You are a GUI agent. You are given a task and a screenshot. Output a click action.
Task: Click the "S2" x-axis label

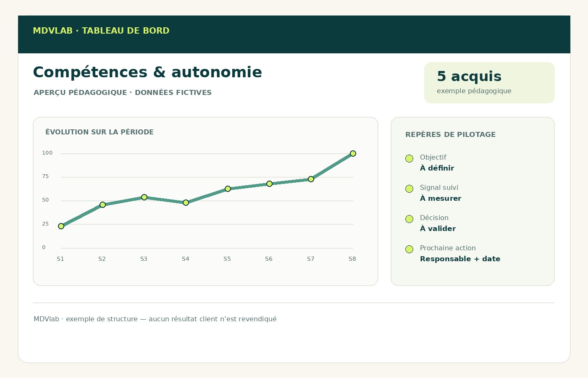click(x=102, y=259)
